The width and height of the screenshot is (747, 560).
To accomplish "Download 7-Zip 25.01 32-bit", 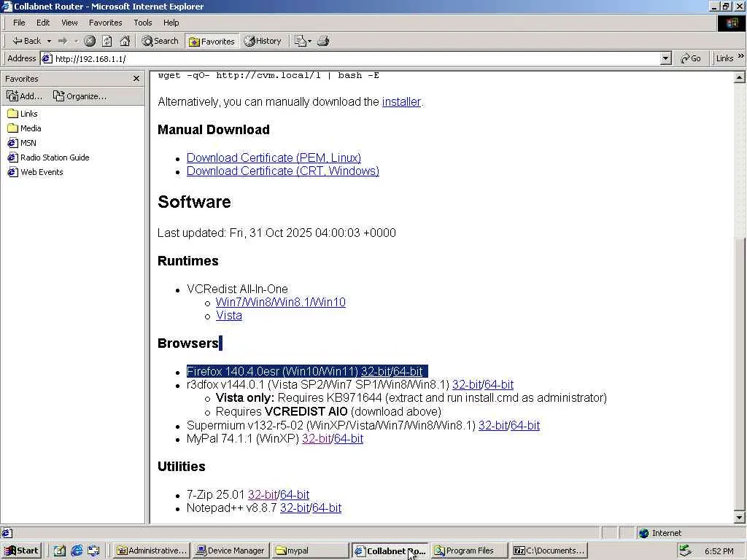I will click(263, 495).
